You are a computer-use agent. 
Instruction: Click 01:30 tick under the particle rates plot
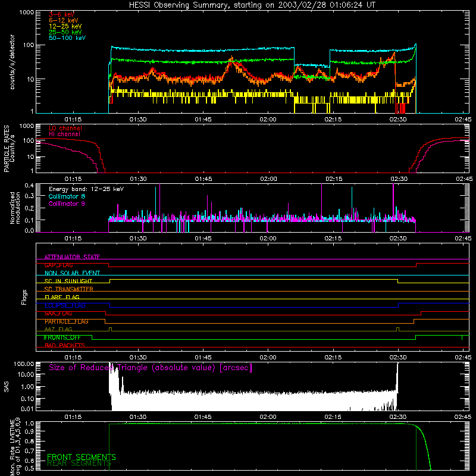point(139,179)
